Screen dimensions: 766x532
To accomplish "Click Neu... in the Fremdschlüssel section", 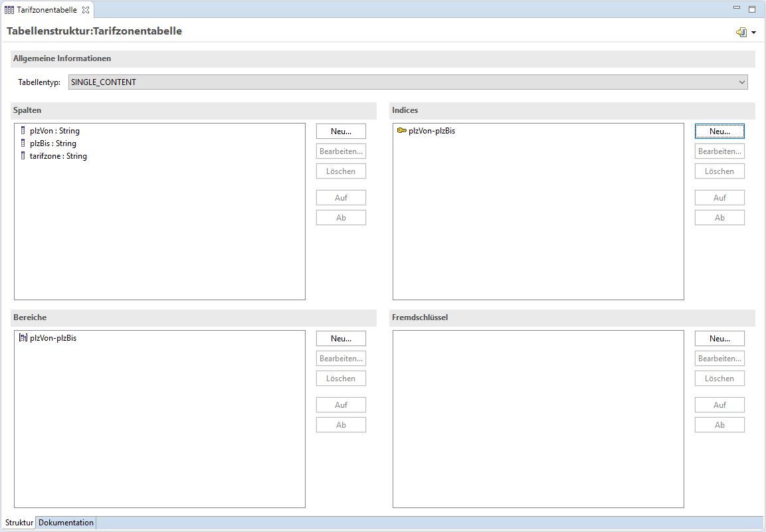I will tap(719, 339).
